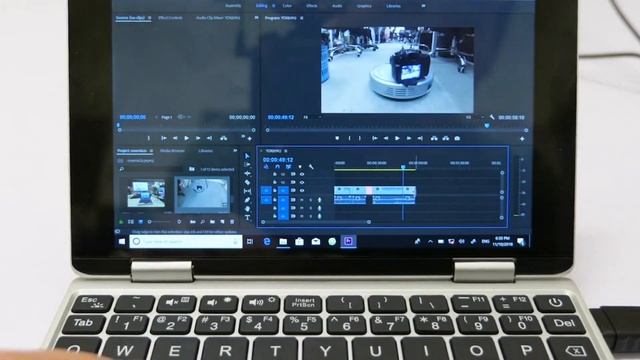The image size is (640, 360).
Task: Lock the V1 video track
Action: point(275,191)
